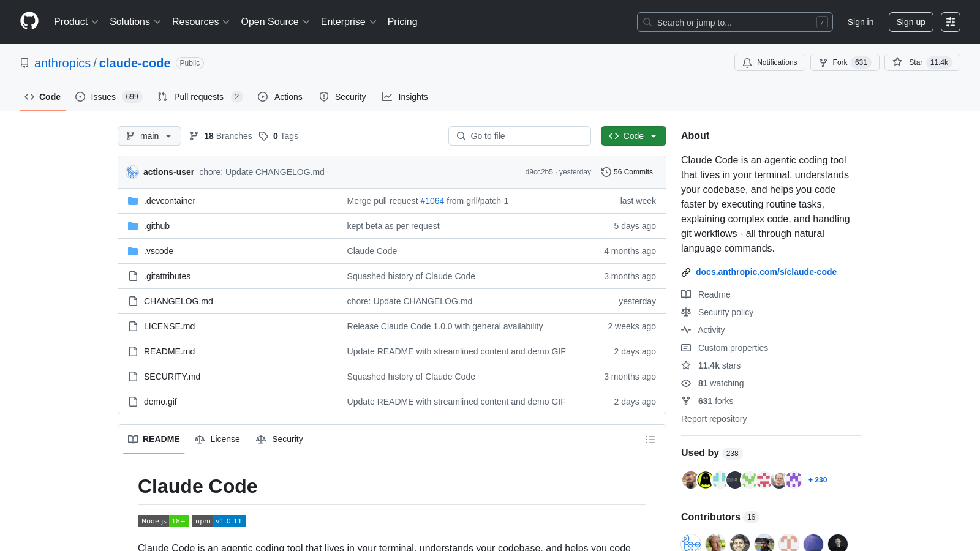Image resolution: width=980 pixels, height=551 pixels.
Task: Star the claude-code repository
Action: pyautogui.click(x=915, y=62)
